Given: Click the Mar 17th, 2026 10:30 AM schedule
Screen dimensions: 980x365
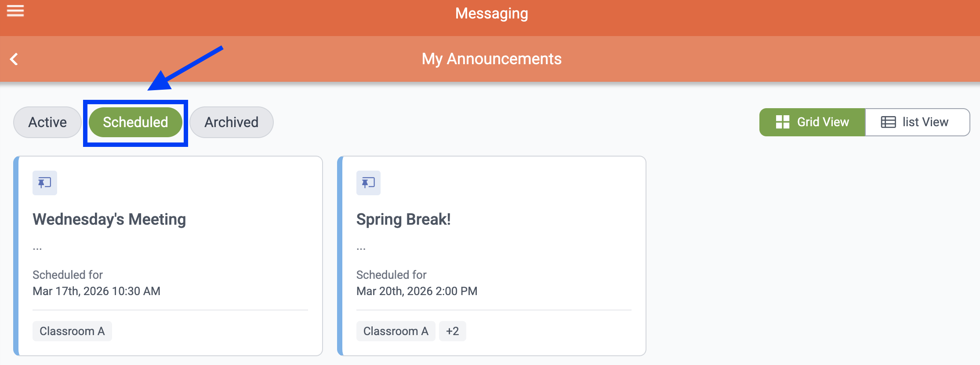Looking at the screenshot, I should (x=96, y=291).
